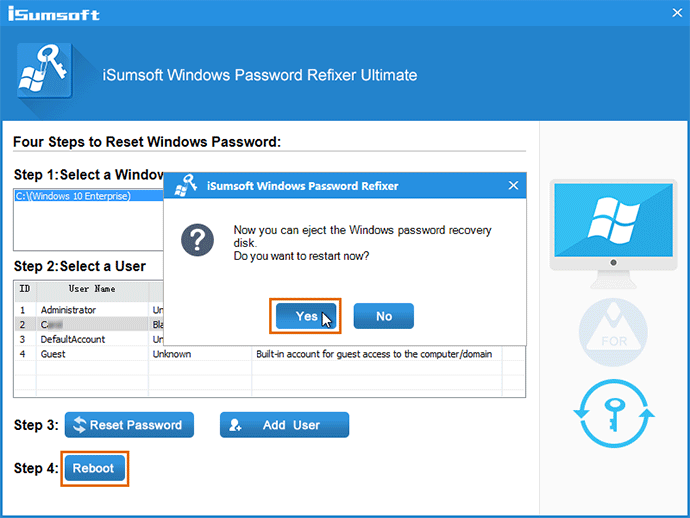The image size is (690, 518).
Task: Click the guest access description cell
Action: pyautogui.click(x=377, y=354)
